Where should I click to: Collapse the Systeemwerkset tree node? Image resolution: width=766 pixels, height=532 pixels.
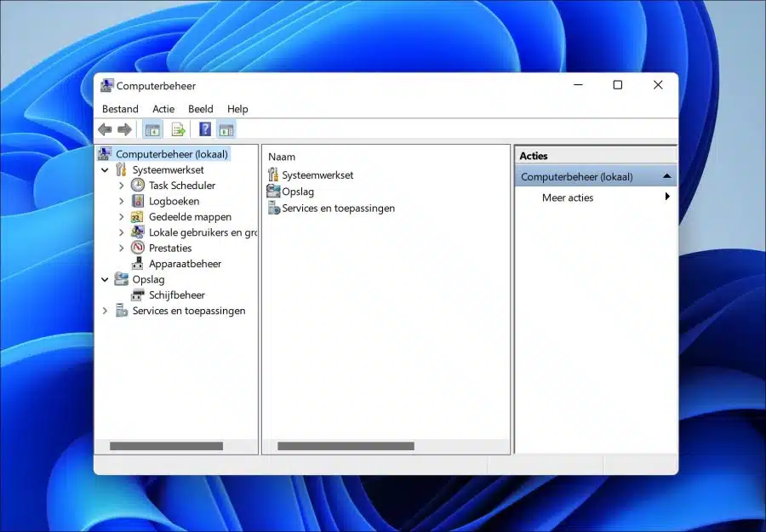[x=105, y=170]
